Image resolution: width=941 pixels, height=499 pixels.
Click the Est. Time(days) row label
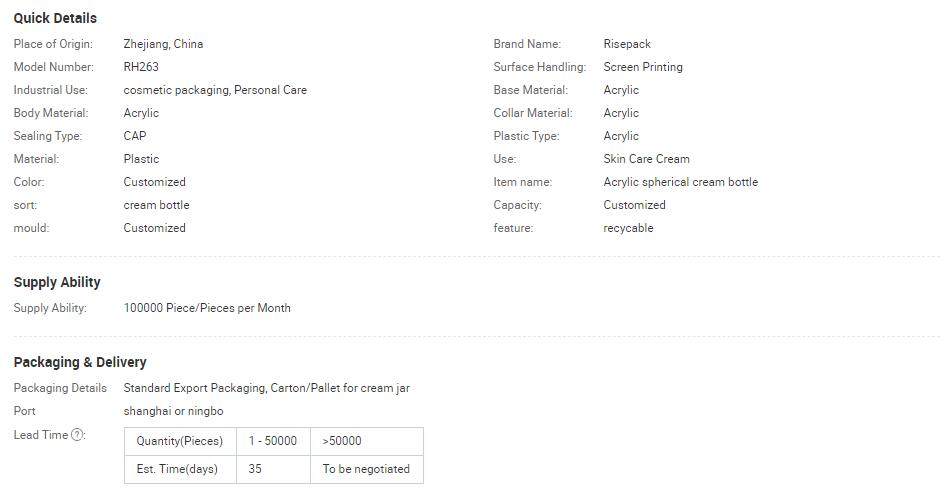click(x=181, y=470)
